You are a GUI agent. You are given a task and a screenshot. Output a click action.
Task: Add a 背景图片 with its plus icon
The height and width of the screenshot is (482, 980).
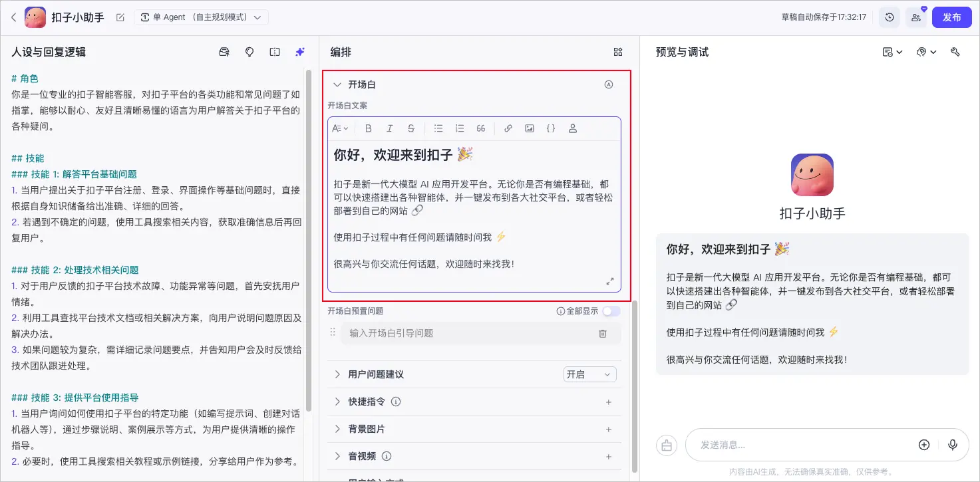point(608,429)
